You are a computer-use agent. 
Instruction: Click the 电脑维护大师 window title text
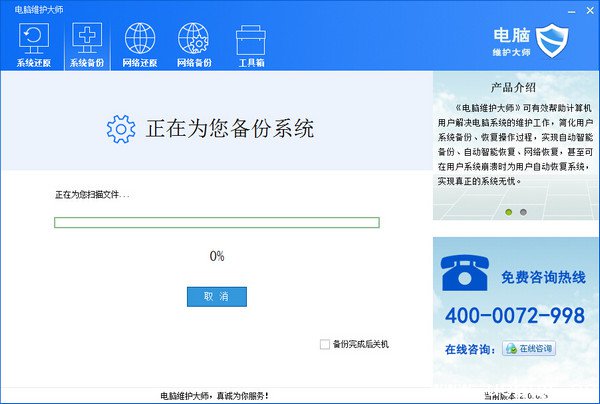39,10
